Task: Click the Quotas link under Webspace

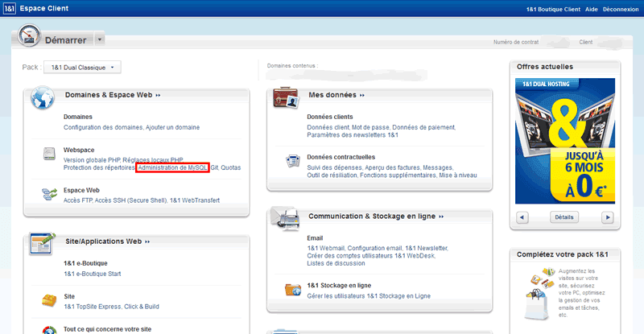Action: [231, 167]
